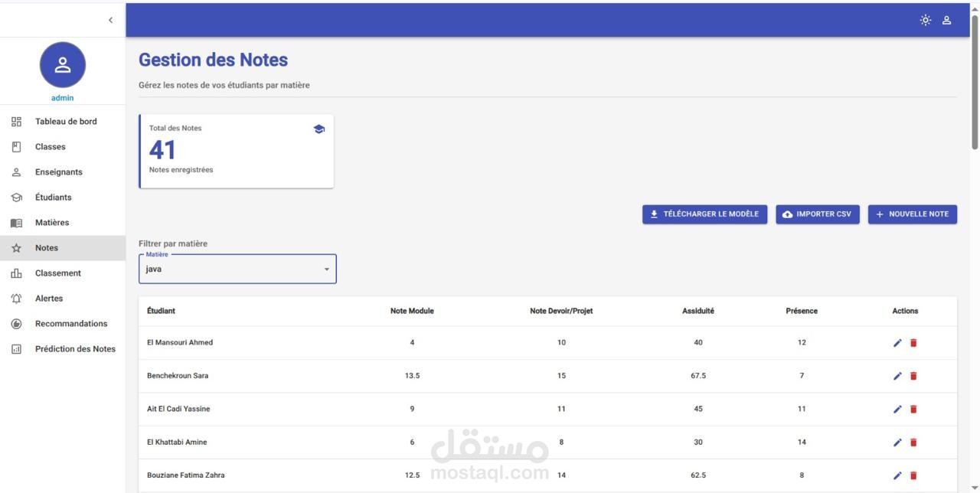Viewport: 980px width, 493px height.
Task: Navigate to Prédiction des Notes
Action: click(75, 349)
